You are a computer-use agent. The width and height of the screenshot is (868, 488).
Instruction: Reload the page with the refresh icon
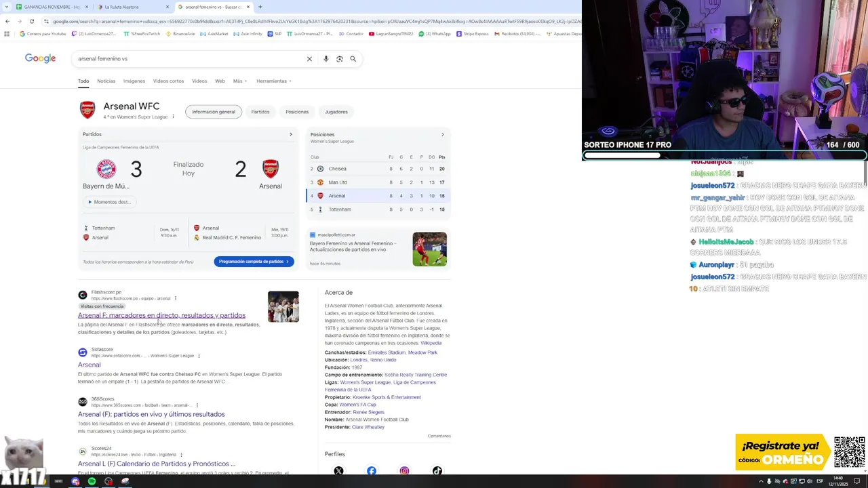tap(31, 21)
